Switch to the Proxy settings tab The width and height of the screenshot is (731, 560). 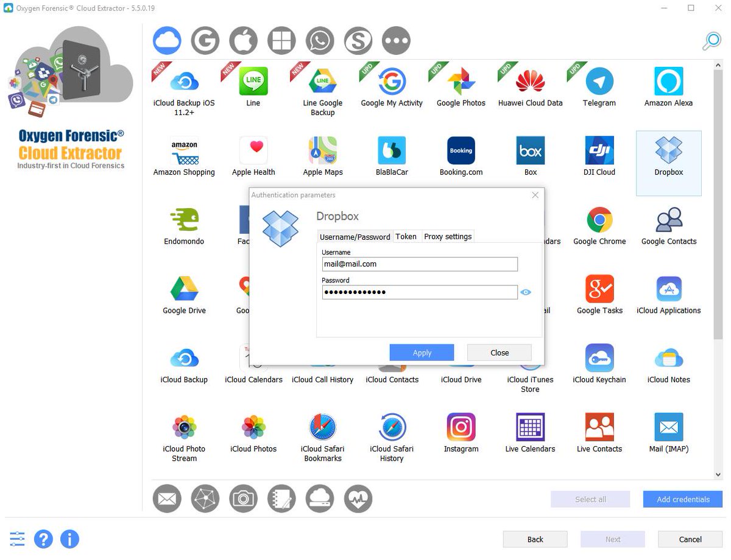(x=448, y=236)
